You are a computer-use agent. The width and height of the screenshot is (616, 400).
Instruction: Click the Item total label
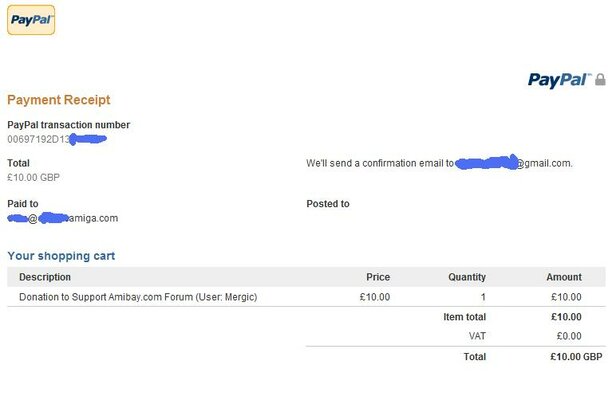click(464, 317)
